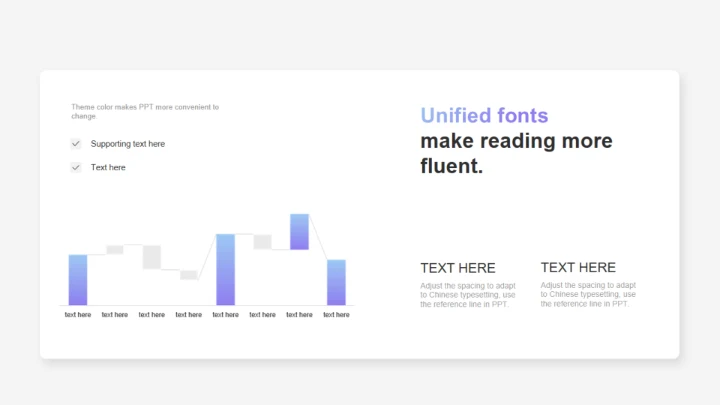Click the checkmark icon beside "Supporting text here"
Screen dimensions: 720x405
pos(75,144)
